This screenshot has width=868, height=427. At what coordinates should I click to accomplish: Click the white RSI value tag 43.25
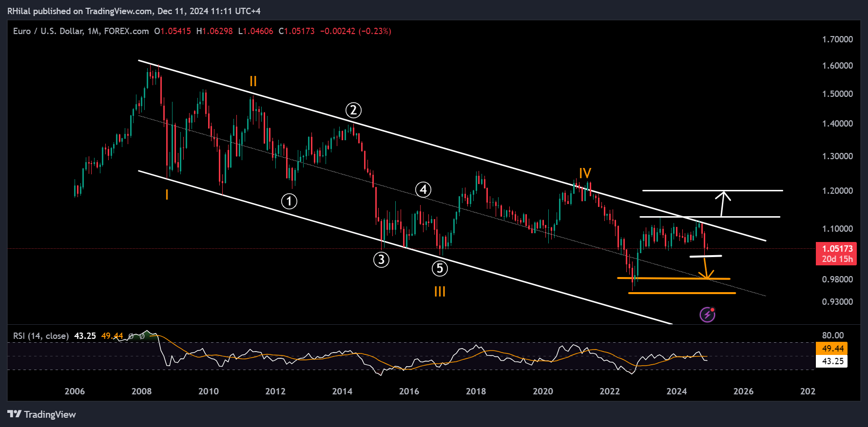point(831,361)
